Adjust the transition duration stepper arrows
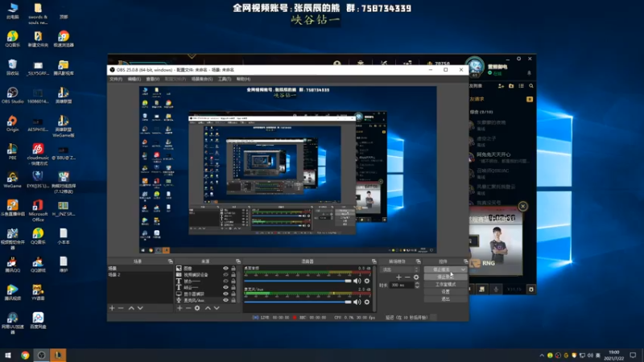The height and width of the screenshot is (362, 644). tap(417, 285)
